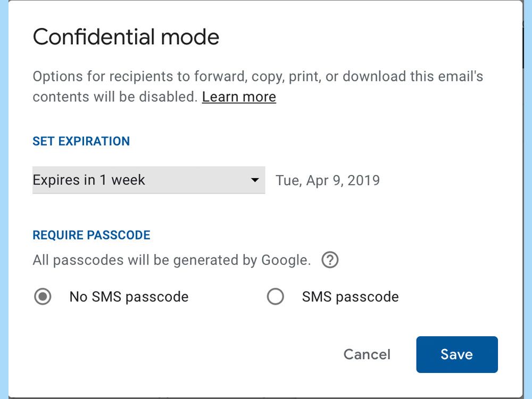Click the Confidential mode dialog title
The image size is (532, 399).
coord(126,36)
